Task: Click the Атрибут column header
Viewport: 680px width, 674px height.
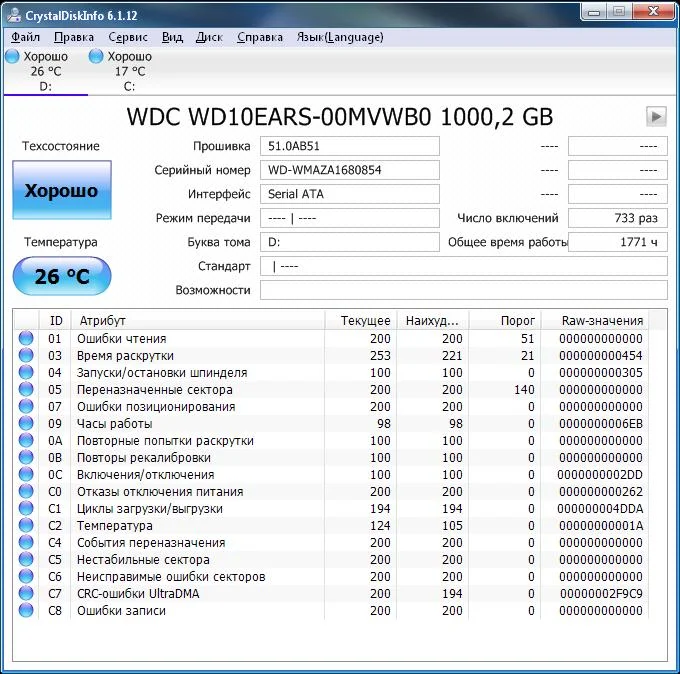Action: click(103, 321)
